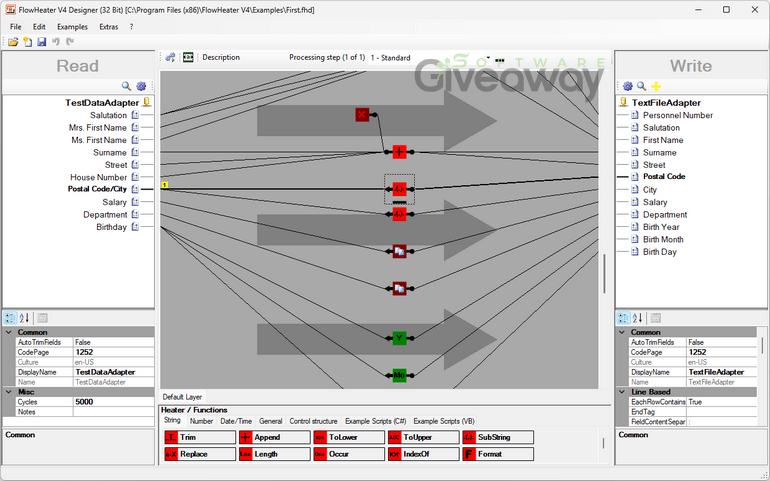770x481 pixels.
Task: Click the ToUpper heater button
Action: pos(424,437)
